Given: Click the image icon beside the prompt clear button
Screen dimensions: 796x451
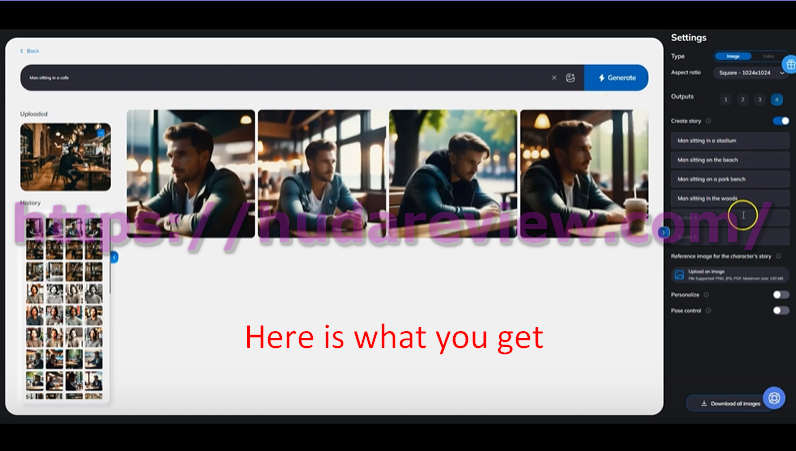Looking at the screenshot, I should click(570, 78).
